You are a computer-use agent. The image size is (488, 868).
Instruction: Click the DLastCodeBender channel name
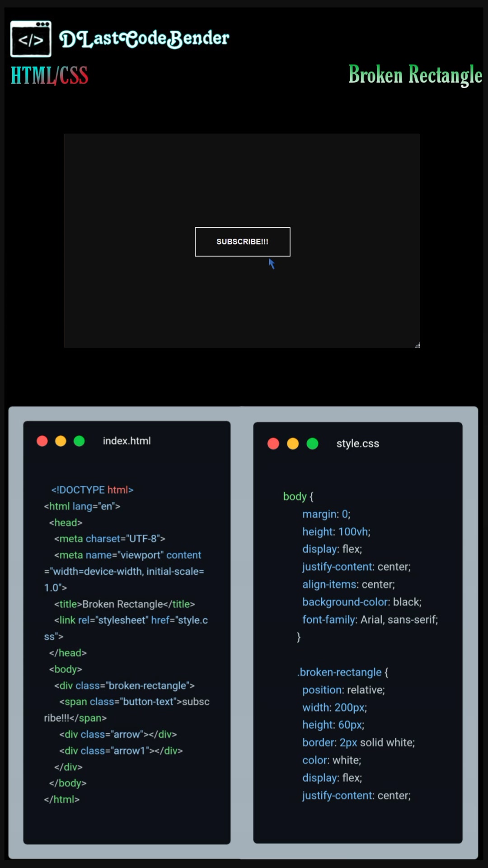[144, 39]
